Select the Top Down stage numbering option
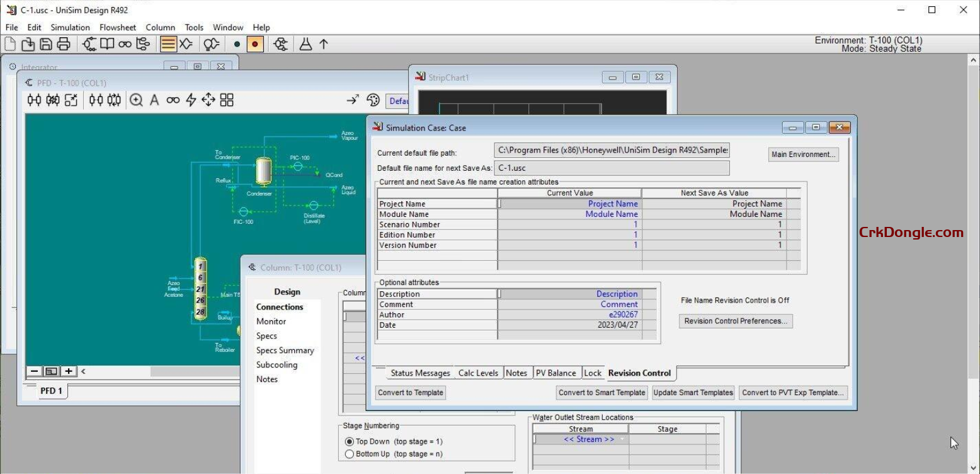Viewport: 980px width, 474px height. pos(350,441)
